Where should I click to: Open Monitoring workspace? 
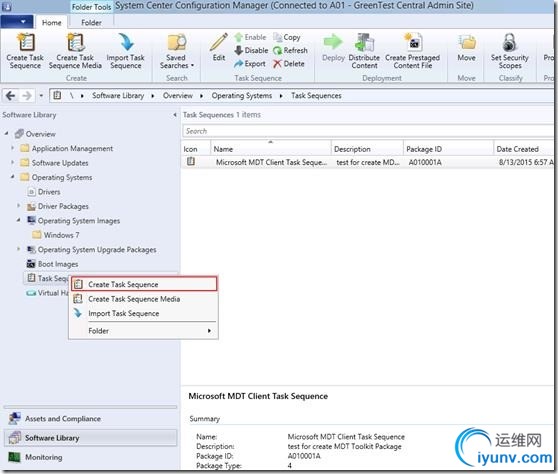coord(90,457)
